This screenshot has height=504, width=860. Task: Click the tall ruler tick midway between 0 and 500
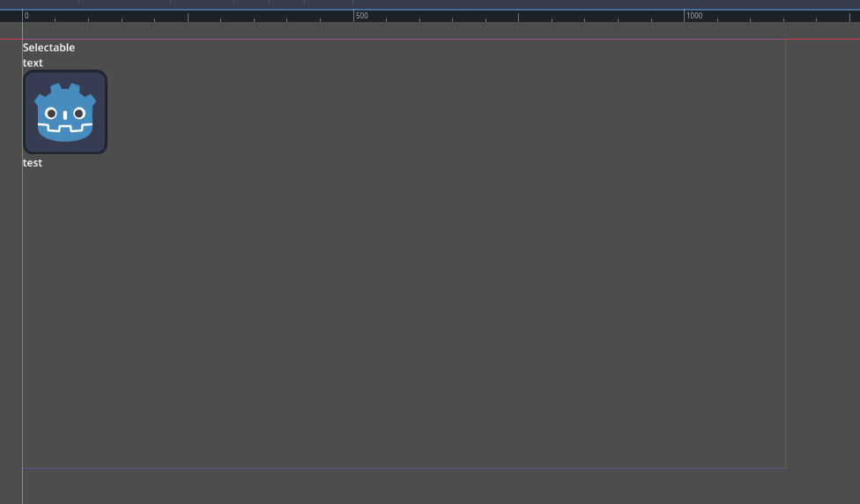tap(189, 18)
